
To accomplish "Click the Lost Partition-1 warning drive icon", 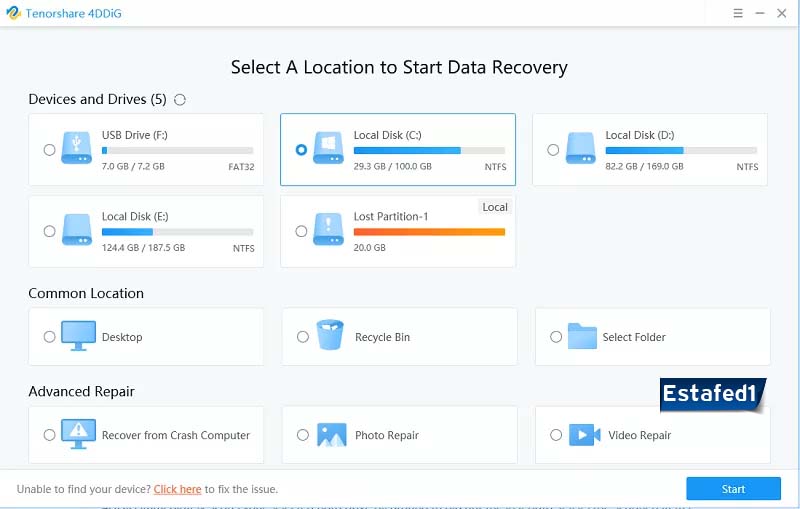I will point(329,231).
